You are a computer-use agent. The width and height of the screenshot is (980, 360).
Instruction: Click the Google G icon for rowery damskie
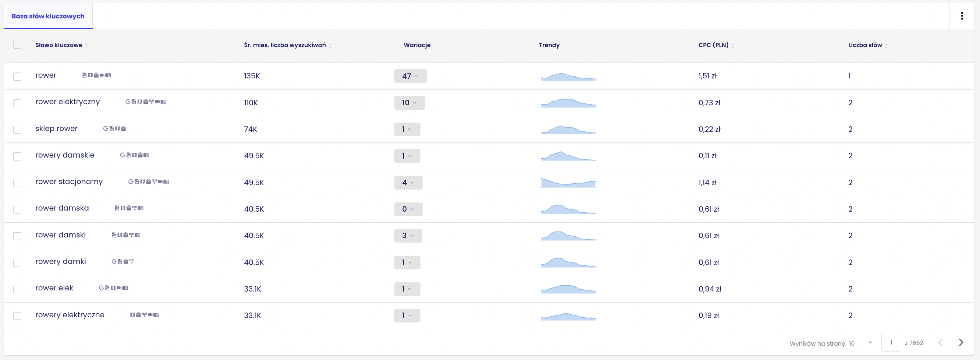click(x=122, y=155)
